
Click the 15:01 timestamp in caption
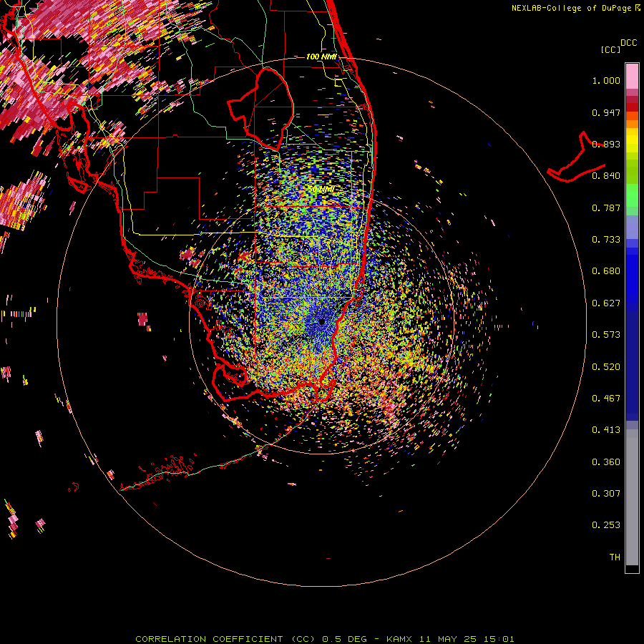tap(499, 639)
